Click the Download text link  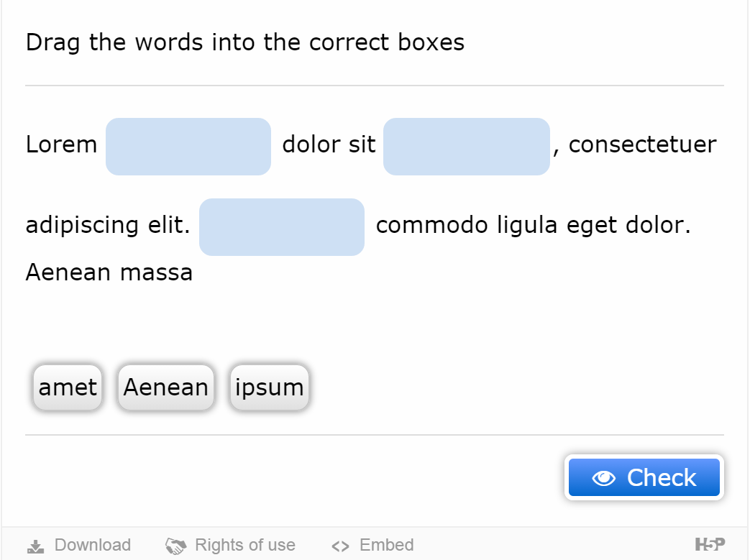tap(93, 545)
